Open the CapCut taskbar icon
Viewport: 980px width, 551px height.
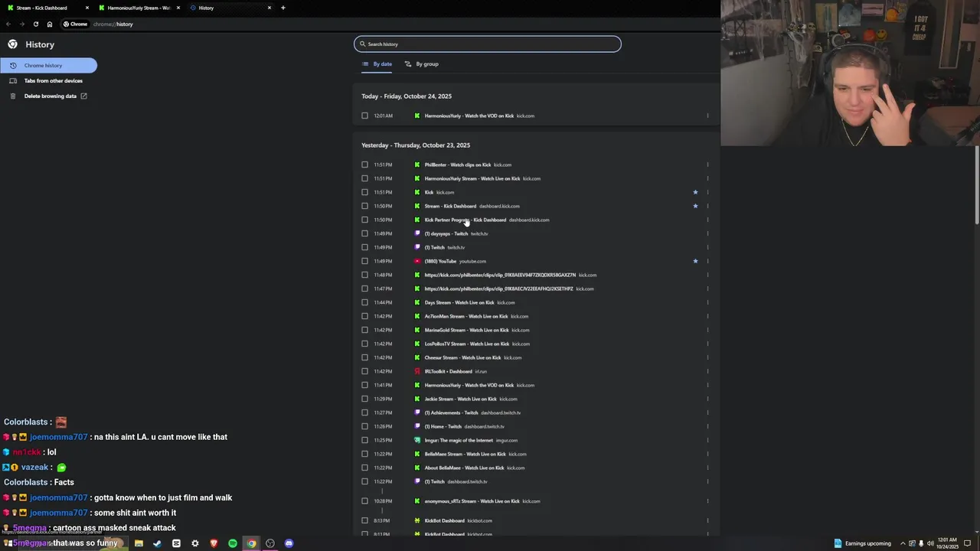pyautogui.click(x=176, y=543)
